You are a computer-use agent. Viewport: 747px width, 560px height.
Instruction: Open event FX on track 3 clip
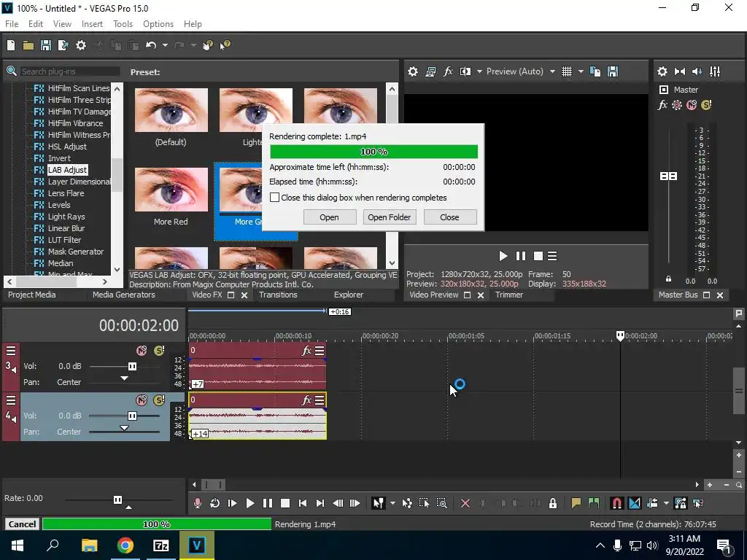point(306,351)
